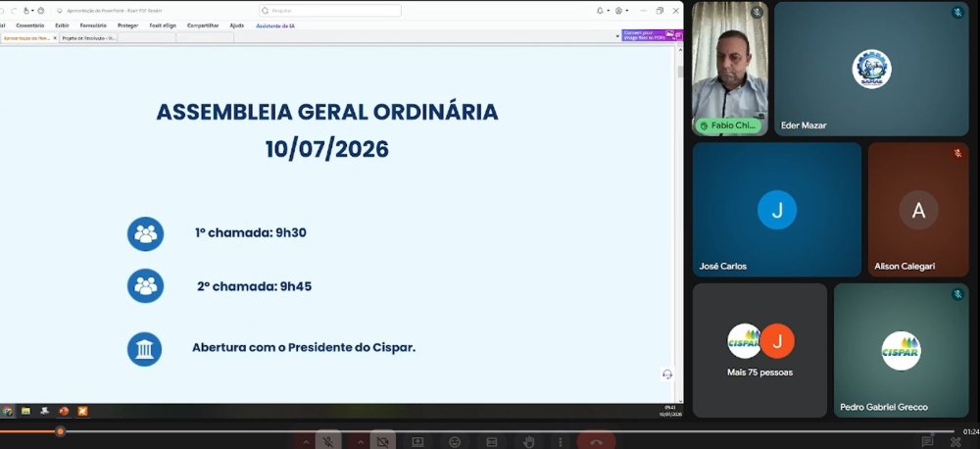Open the Mais 75 pessoas tile
Image resolution: width=980 pixels, height=449 pixels.
[x=759, y=350]
